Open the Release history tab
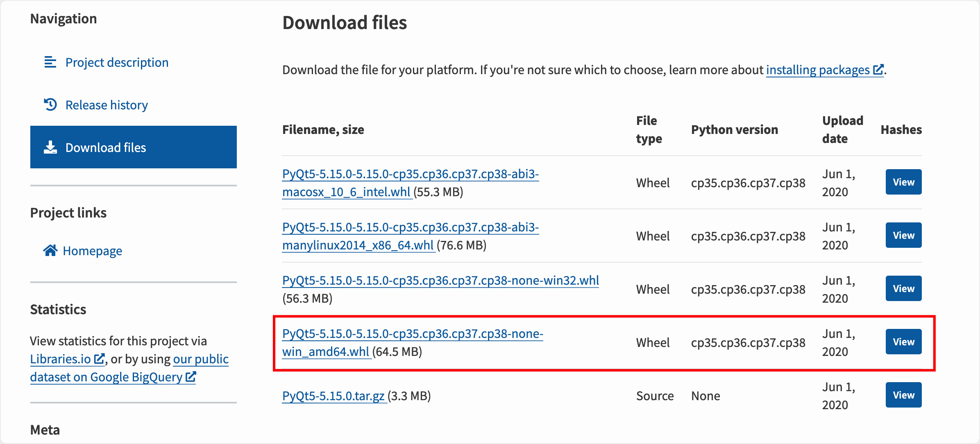This screenshot has width=980, height=444. tap(107, 105)
